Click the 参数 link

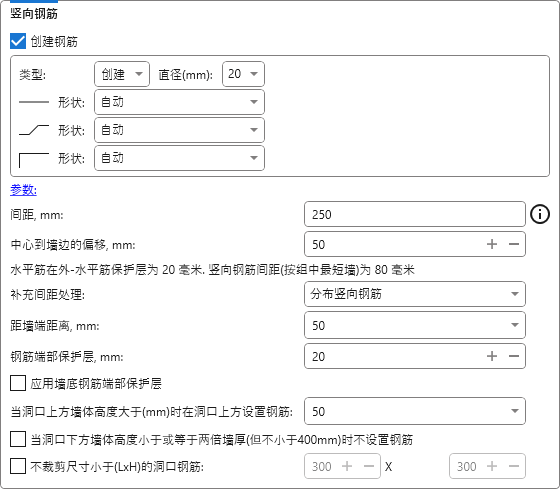tap(23, 190)
